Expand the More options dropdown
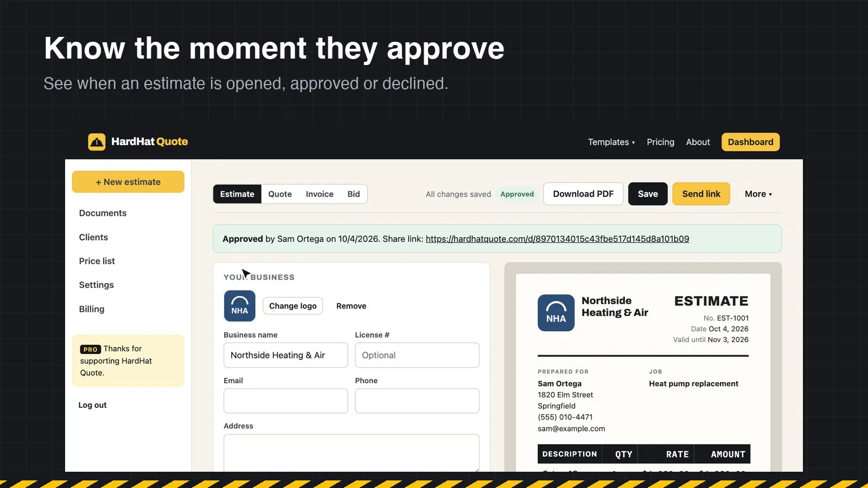868x488 pixels. (758, 194)
